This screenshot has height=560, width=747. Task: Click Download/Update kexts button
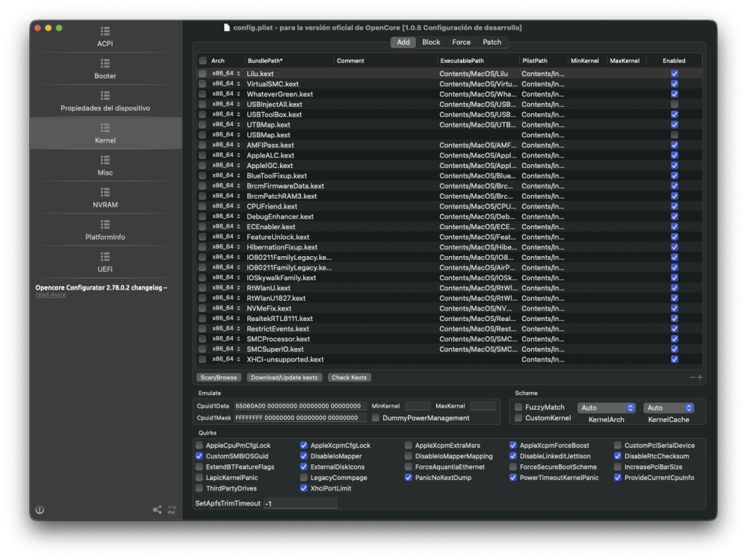point(285,377)
